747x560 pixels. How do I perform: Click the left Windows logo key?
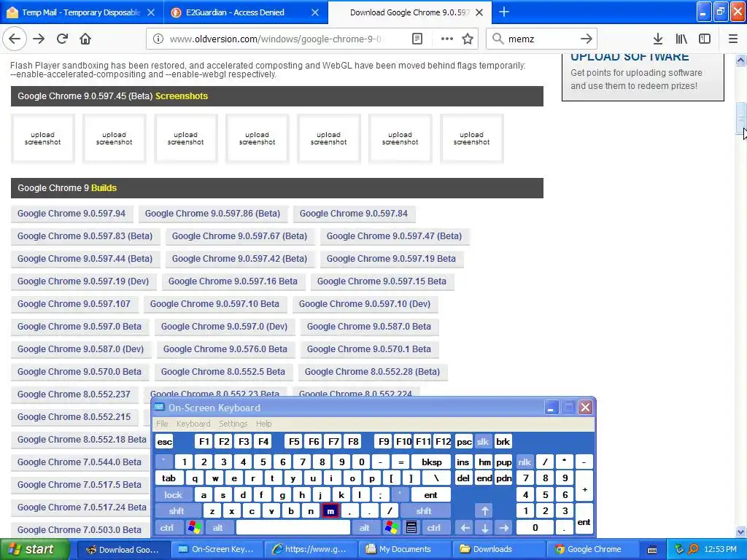pyautogui.click(x=194, y=528)
